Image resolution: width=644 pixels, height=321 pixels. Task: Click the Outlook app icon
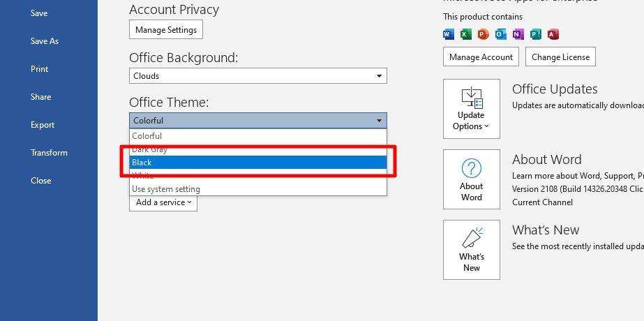pos(501,34)
